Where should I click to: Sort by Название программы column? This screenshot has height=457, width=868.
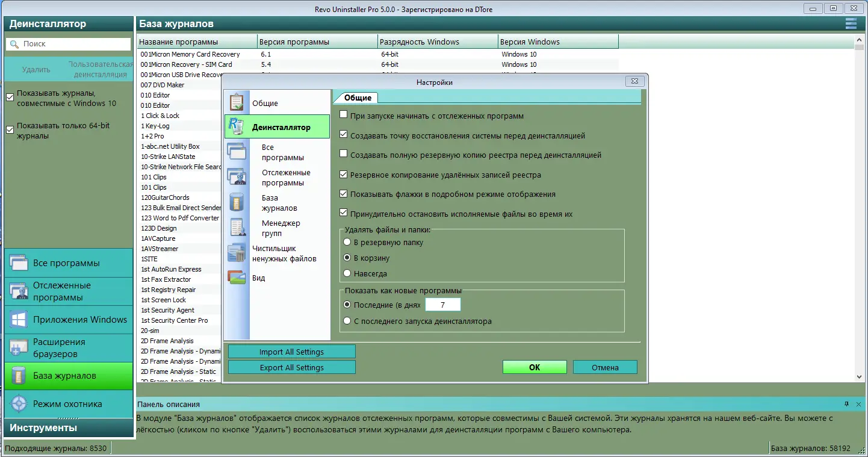197,42
